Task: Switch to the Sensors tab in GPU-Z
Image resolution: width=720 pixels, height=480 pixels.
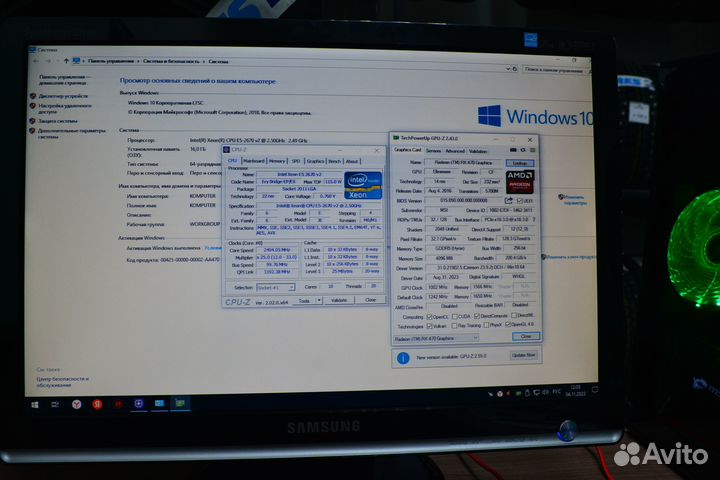Action: pos(433,151)
